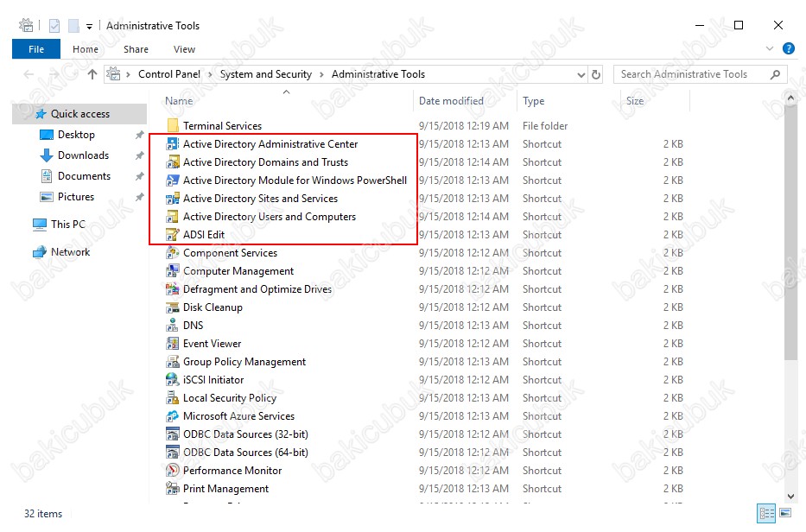Select Defragment and Optimize Drives icon
806x532 pixels.
point(172,289)
